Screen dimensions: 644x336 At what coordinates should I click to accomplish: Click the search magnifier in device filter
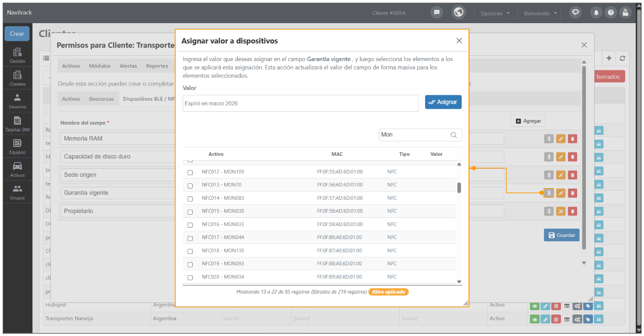[454, 135]
